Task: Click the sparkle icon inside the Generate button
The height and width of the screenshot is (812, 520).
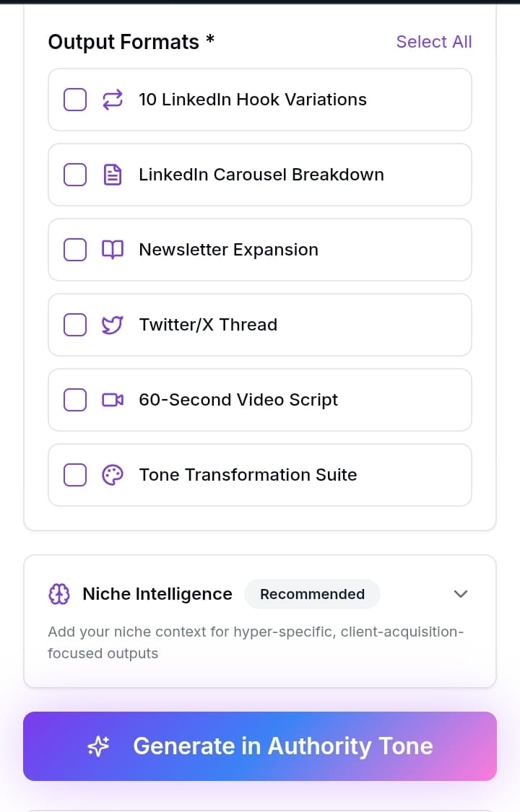Action: click(98, 746)
